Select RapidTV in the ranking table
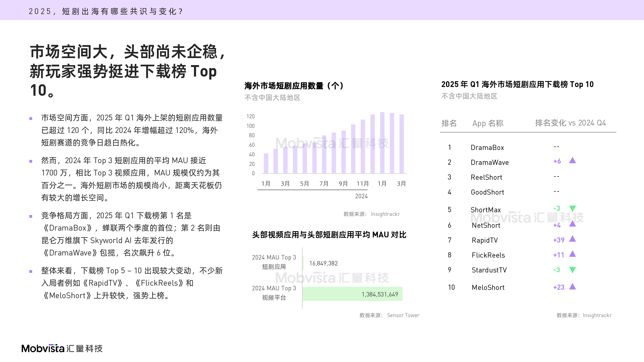This screenshot has height=362, width=644. tap(485, 240)
